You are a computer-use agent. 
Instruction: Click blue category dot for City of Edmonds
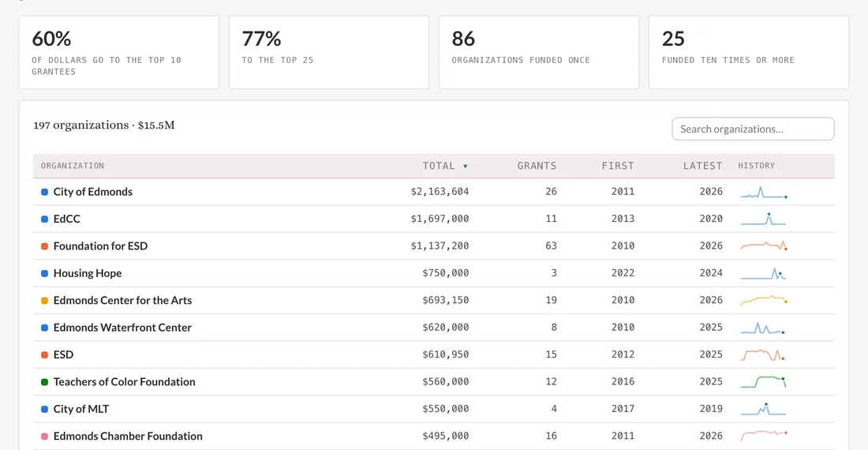click(44, 192)
